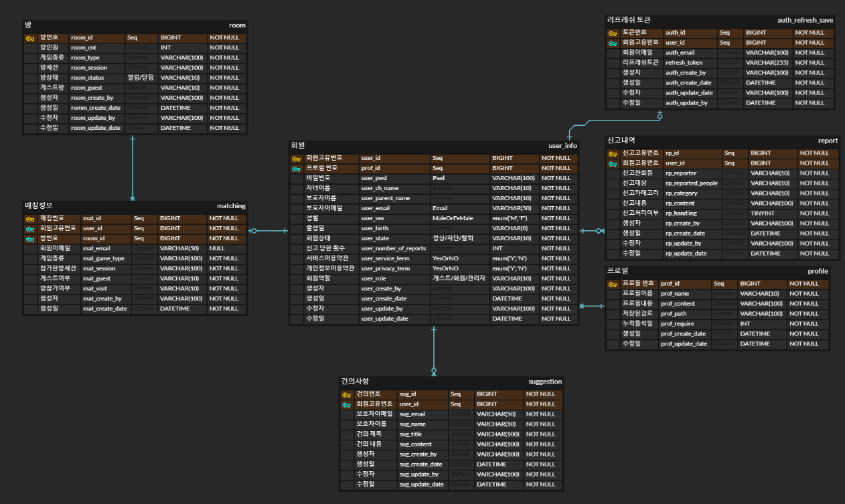
Task: Select the primary key icon of prof_id in profile table
Action: coord(613,284)
